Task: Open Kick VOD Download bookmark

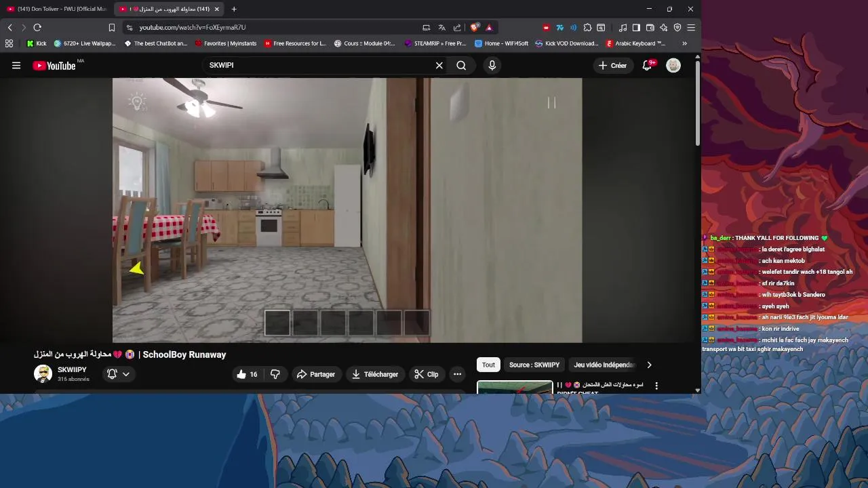Action: click(567, 43)
